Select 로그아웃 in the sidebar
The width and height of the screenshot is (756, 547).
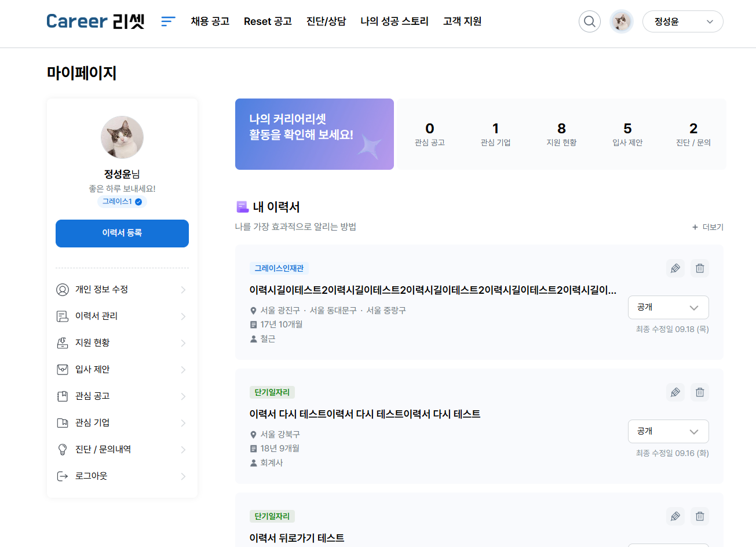click(x=122, y=476)
